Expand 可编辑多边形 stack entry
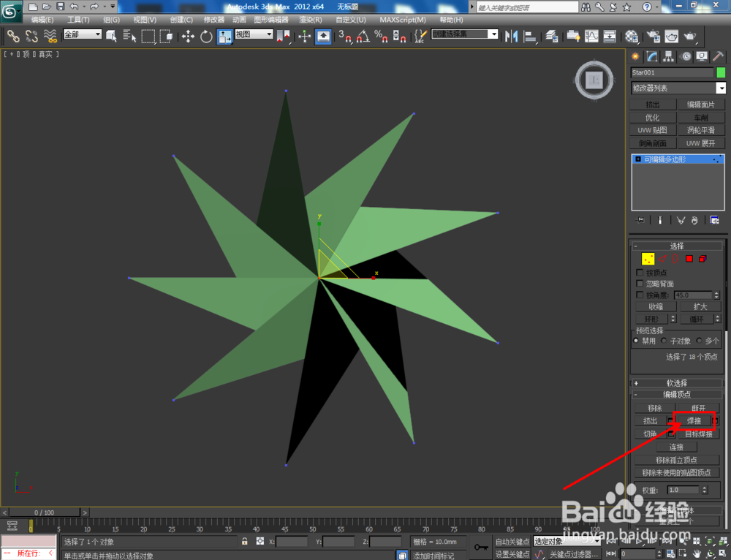731x560 pixels. pos(638,159)
